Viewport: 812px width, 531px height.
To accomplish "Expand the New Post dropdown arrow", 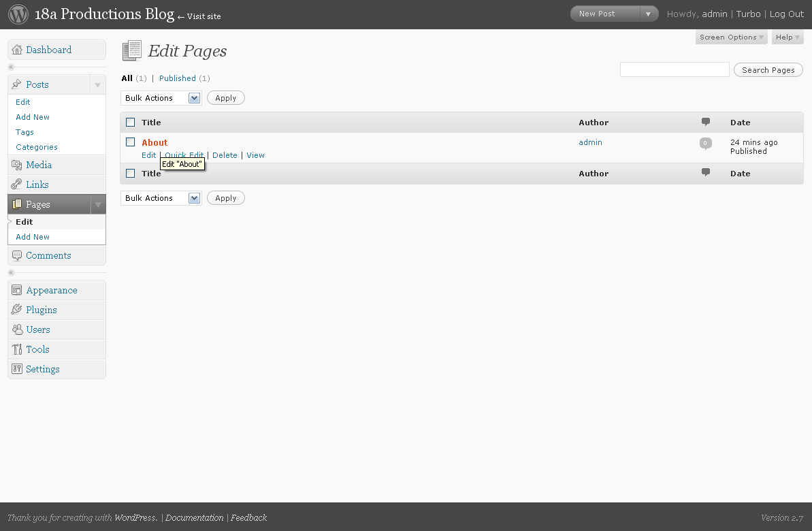I will click(x=649, y=14).
